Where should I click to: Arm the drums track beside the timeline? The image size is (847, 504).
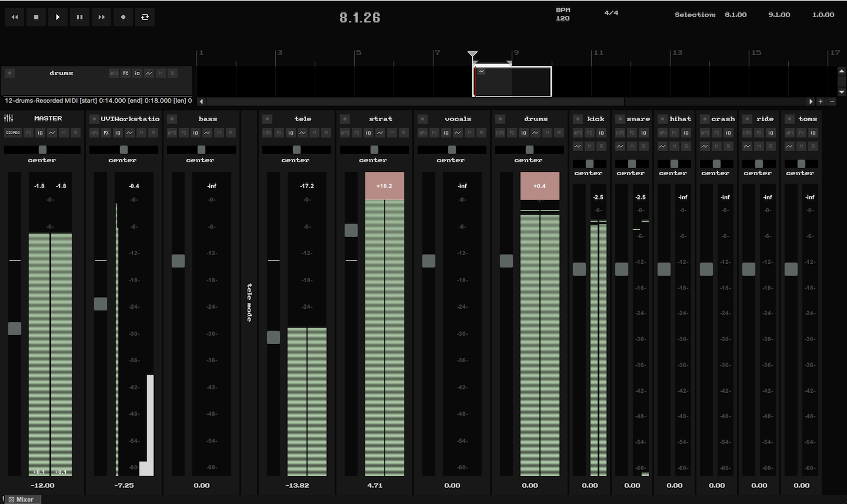coord(9,73)
